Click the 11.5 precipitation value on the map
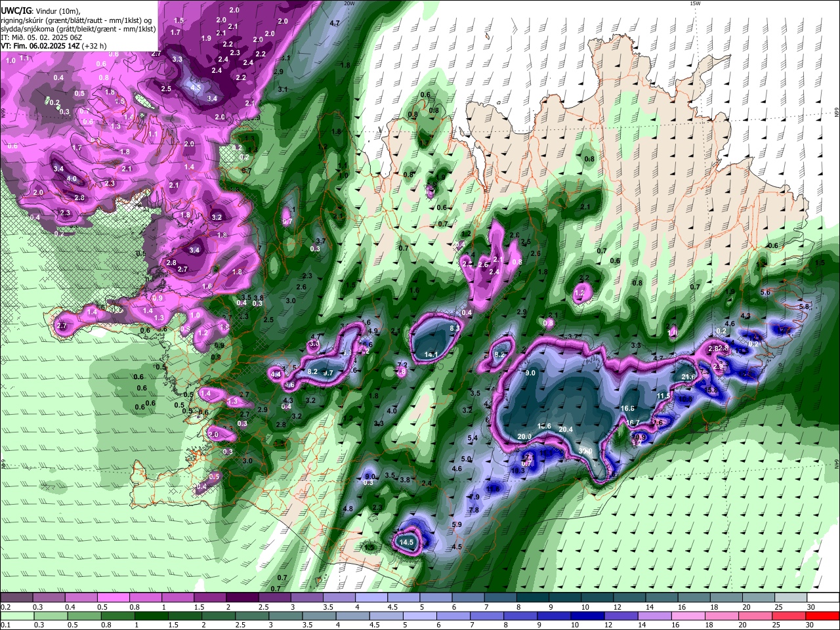This screenshot has height=630, width=840. click(663, 396)
